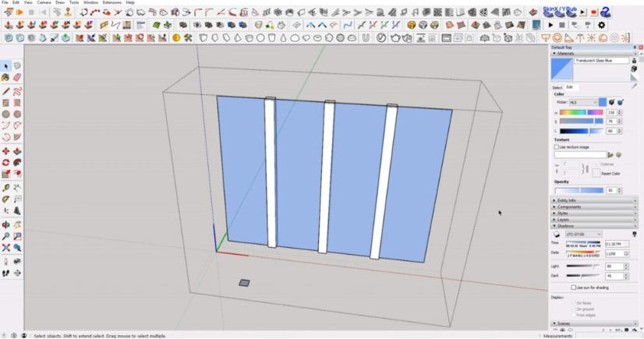The height and width of the screenshot is (339, 644).
Task: Select the arrow Select tool
Action: (5, 66)
